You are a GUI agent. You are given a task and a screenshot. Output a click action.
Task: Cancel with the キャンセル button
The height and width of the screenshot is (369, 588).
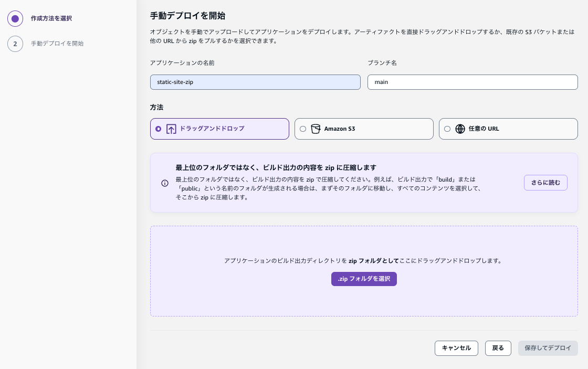pos(456,348)
